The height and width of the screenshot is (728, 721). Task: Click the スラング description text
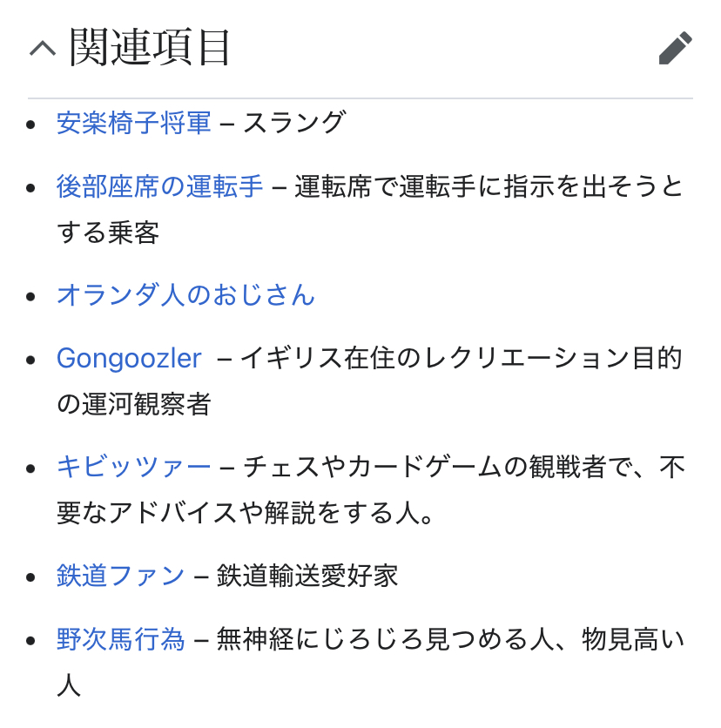click(x=294, y=123)
